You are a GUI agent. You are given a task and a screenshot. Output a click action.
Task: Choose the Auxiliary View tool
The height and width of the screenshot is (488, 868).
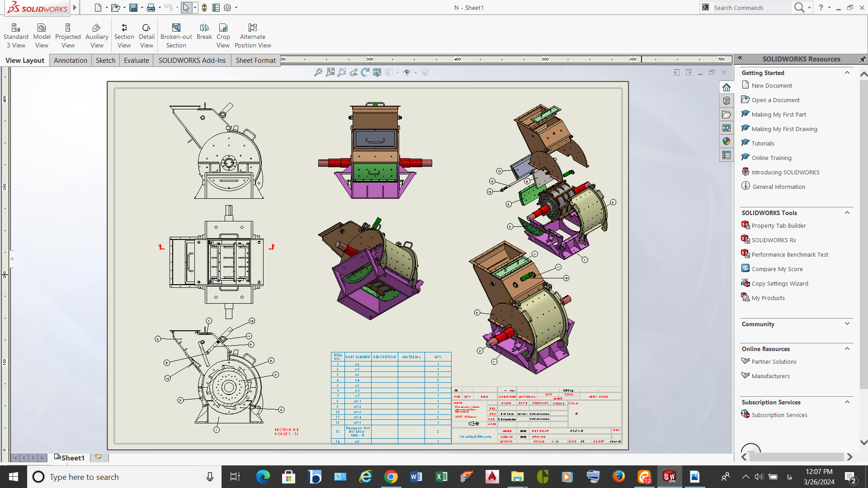point(97,36)
